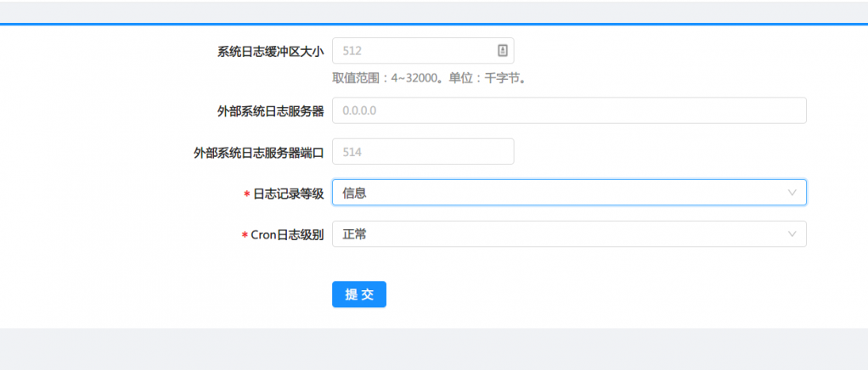Click the red asterisk beside 日志记录等级
The image size is (868, 370).
point(246,194)
